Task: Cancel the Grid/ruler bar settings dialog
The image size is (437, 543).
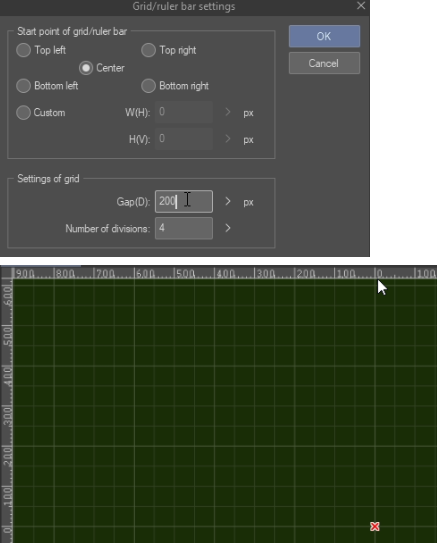Action: pyautogui.click(x=324, y=63)
